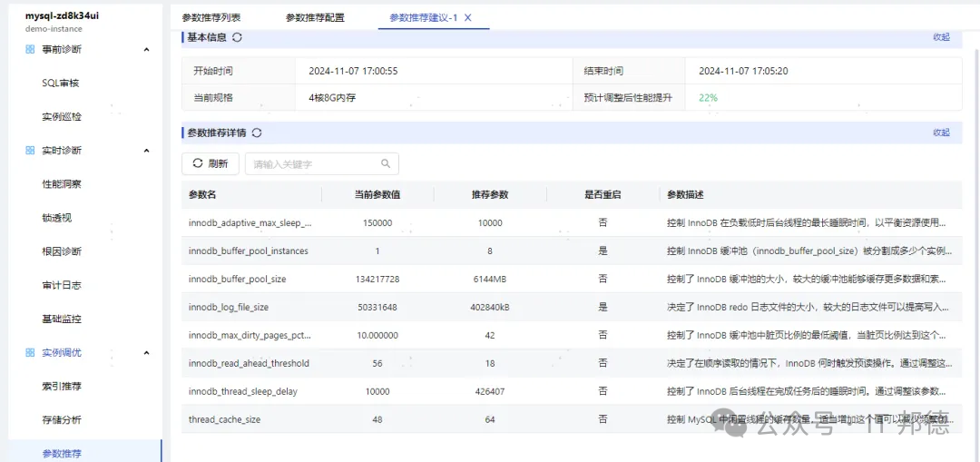Select the innodb_buffer_pool_size row

tap(572, 279)
